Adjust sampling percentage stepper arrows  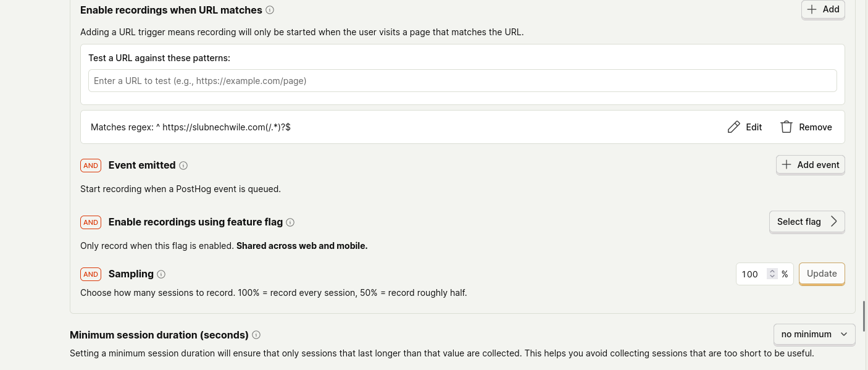click(x=772, y=274)
